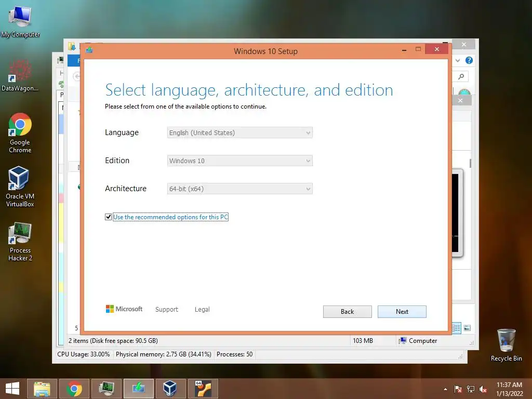532x399 pixels.
Task: Click the Explorer search magnifier icon
Action: click(461, 76)
